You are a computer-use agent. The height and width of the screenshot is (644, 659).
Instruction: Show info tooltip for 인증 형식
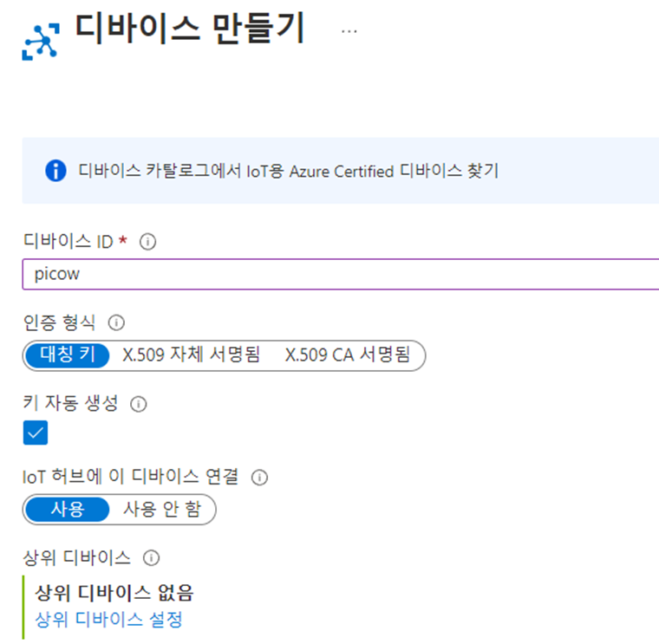point(116,323)
